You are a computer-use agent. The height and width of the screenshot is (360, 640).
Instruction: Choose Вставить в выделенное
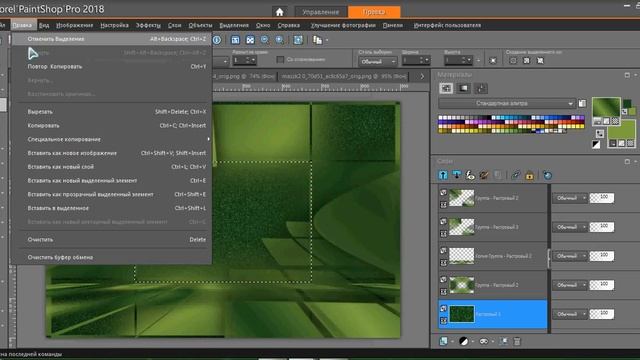(x=112, y=208)
